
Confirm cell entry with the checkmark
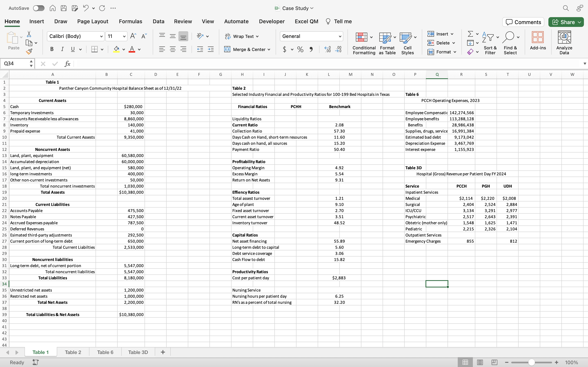(x=55, y=64)
